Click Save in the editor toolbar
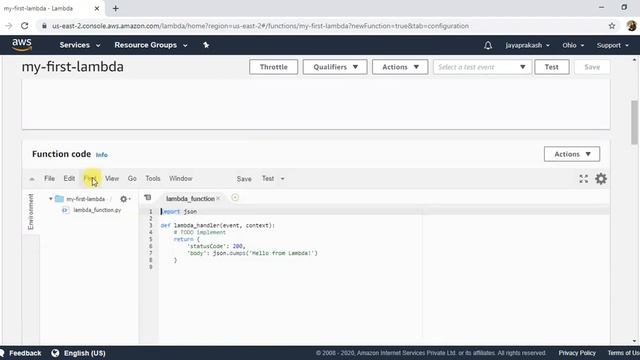Image resolution: width=640 pixels, height=360 pixels. pyautogui.click(x=244, y=179)
